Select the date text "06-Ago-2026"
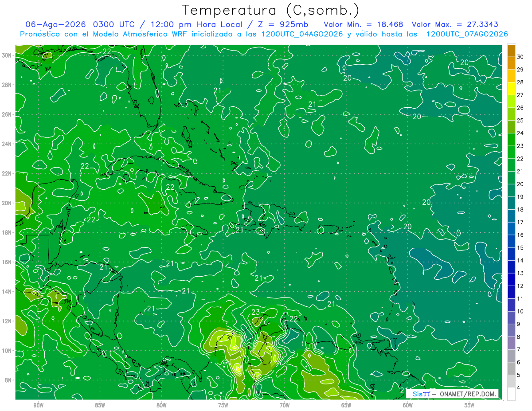The width and height of the screenshot is (532, 411). pos(56,24)
